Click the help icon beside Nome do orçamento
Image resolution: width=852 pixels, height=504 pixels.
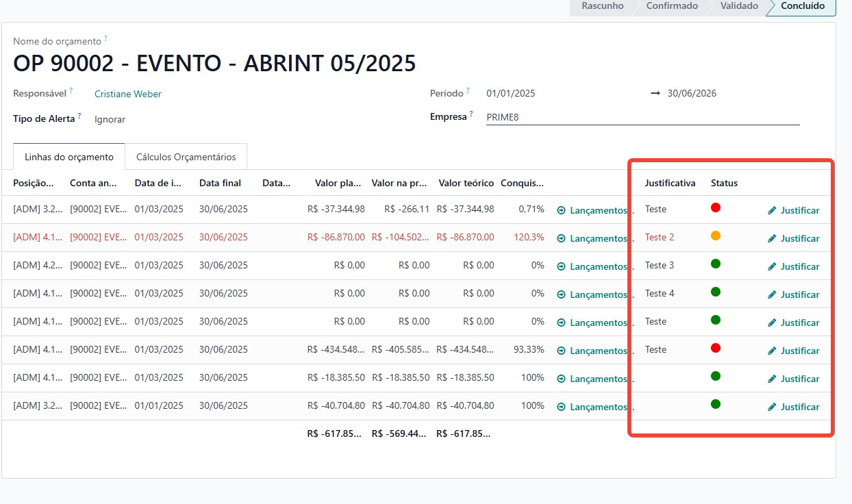[105, 39]
